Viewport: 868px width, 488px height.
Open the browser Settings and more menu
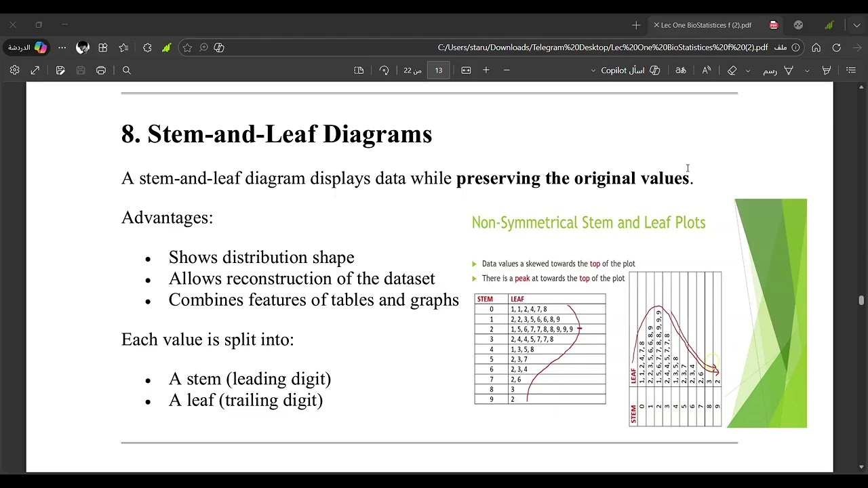(x=62, y=47)
